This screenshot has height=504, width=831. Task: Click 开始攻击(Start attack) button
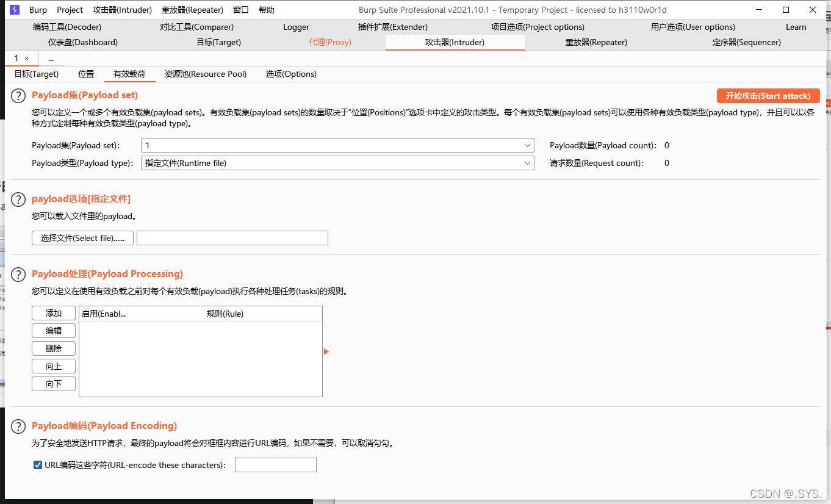click(768, 96)
